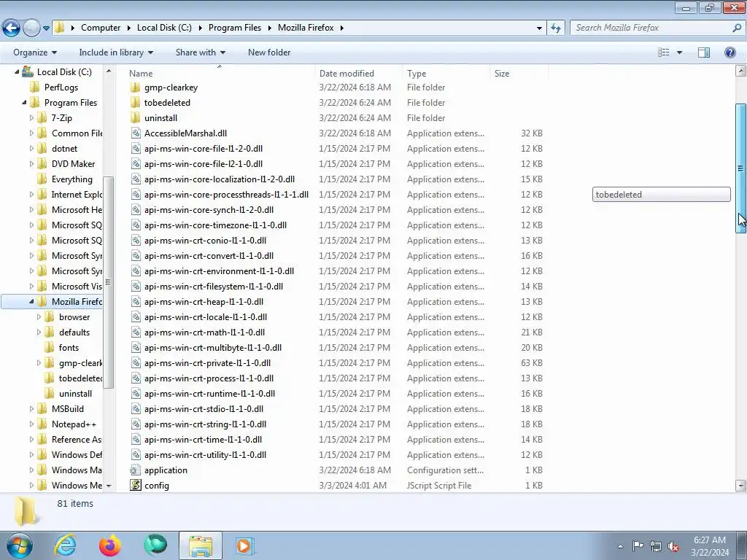Open the address bar history dropdown arrow
The width and height of the screenshot is (747, 560).
pyautogui.click(x=539, y=28)
